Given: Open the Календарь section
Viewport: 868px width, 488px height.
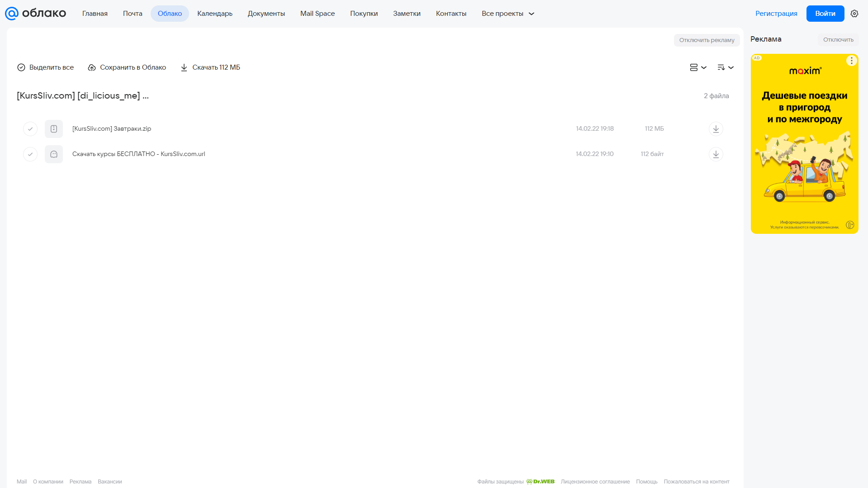Looking at the screenshot, I should 215,14.
